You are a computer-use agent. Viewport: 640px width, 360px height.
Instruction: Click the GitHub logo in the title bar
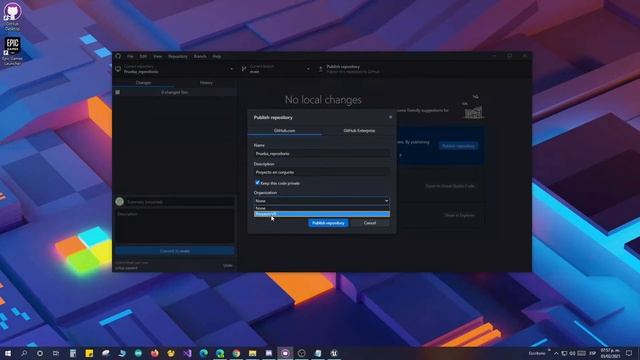pos(118,56)
